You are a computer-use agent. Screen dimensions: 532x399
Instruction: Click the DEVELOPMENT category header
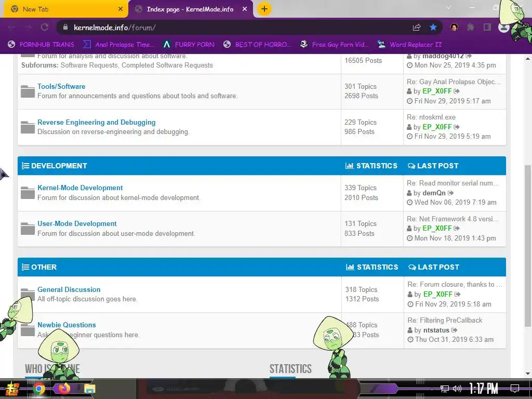(x=59, y=166)
